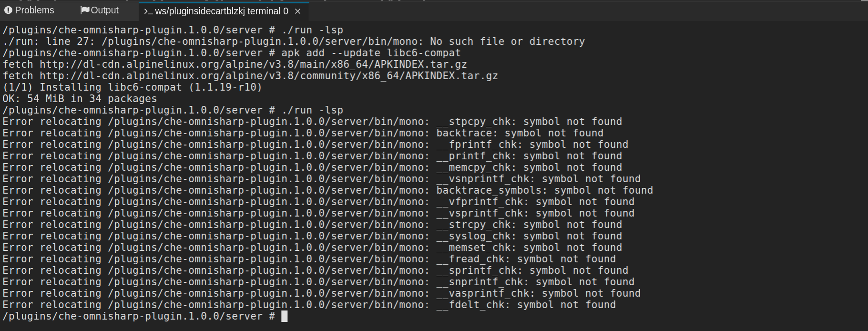Switch to the Problems tab
This screenshot has height=331, width=868.
[33, 10]
